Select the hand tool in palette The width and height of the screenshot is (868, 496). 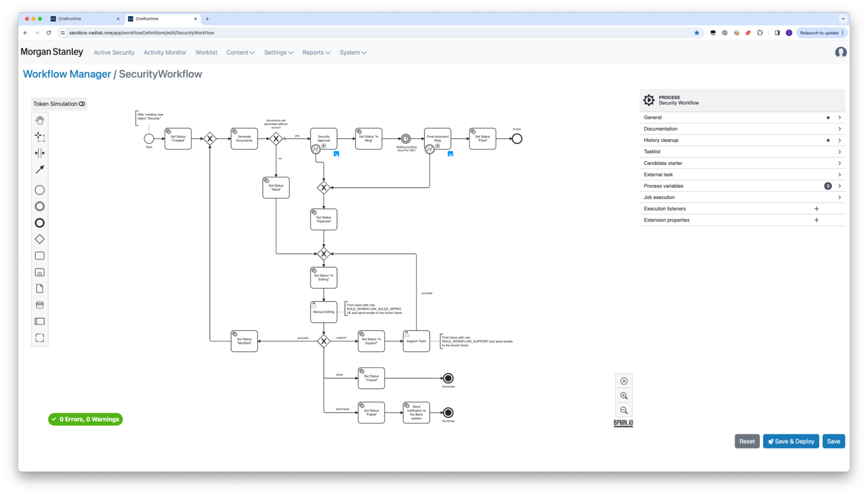pos(40,120)
